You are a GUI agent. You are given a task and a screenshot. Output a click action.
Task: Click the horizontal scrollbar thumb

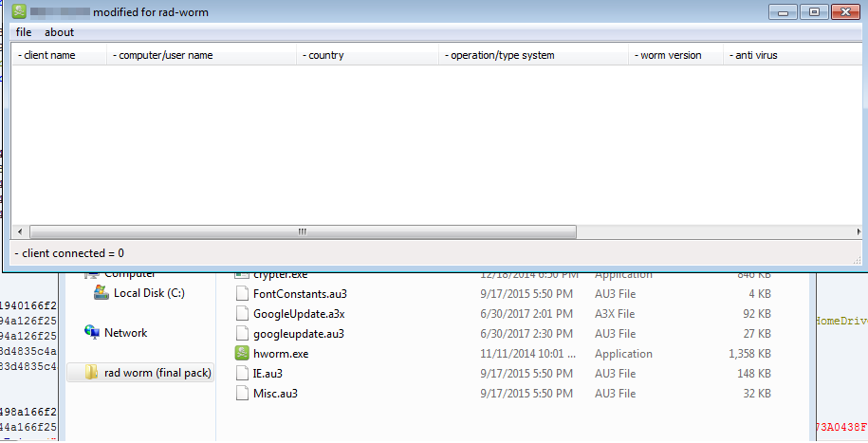[x=302, y=231]
